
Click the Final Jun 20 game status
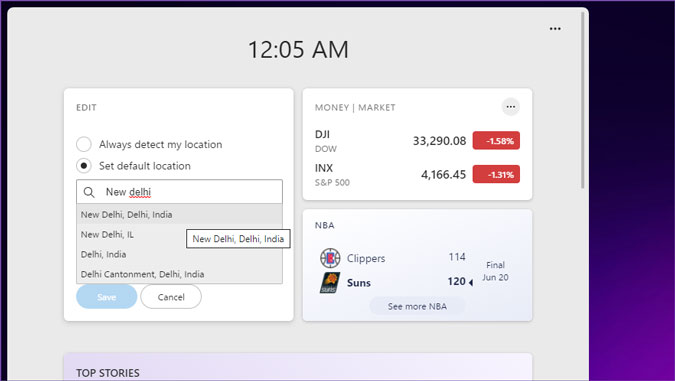pyautogui.click(x=495, y=271)
